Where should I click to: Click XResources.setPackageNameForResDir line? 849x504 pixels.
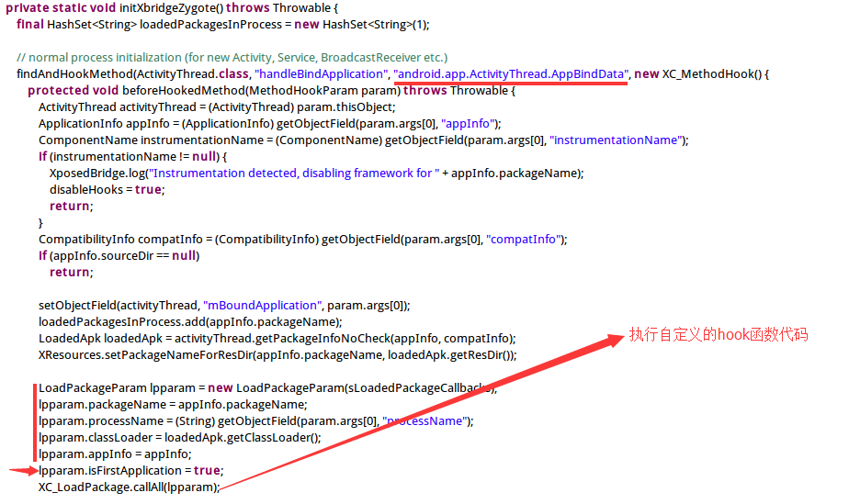277,355
